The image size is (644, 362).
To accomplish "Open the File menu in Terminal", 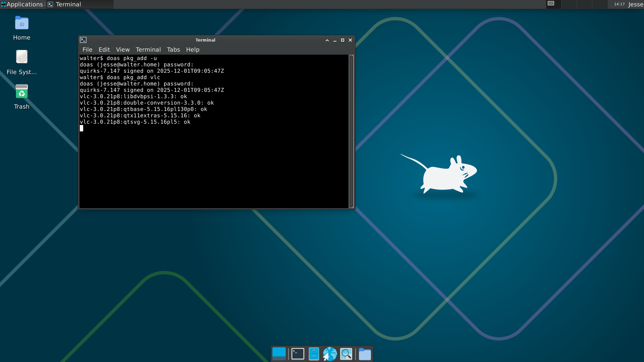I will (x=87, y=50).
